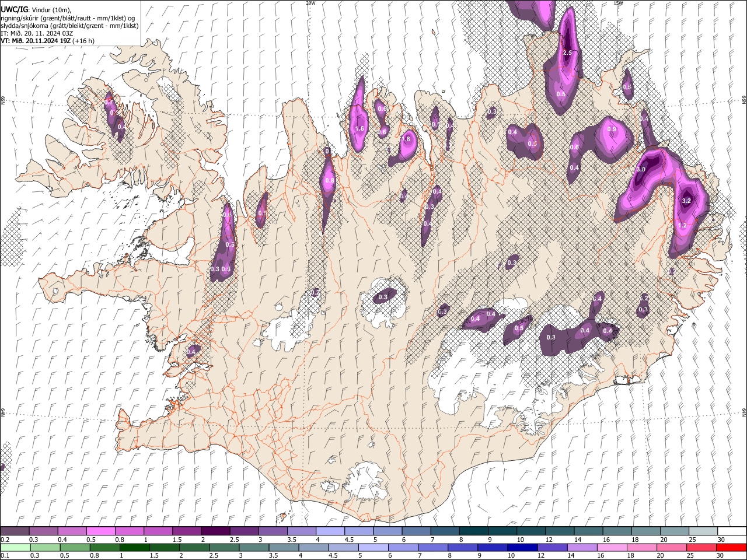This screenshot has width=747, height=560.
Task: Select the deep blue swatch labeled 10 on lower scale
Action: tap(522, 548)
